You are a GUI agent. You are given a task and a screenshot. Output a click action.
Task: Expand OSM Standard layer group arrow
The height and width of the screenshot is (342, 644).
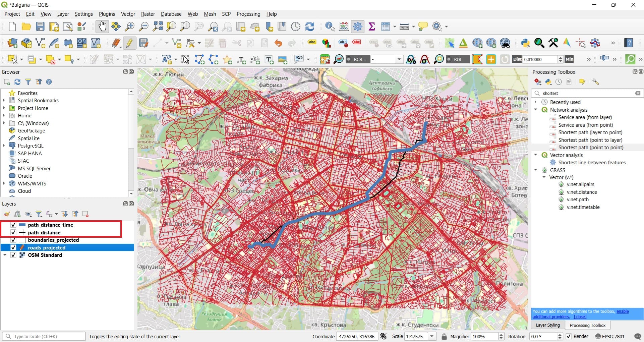coord(5,255)
